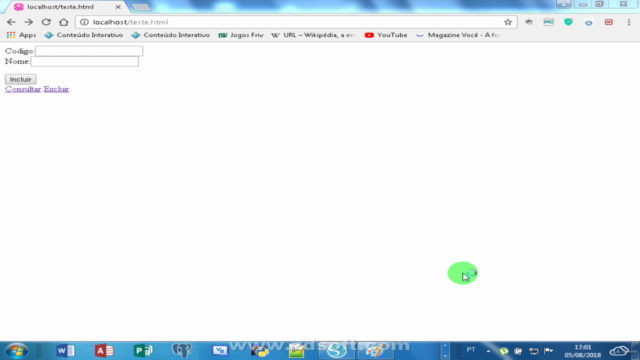Viewport: 640px width, 360px height.
Task: Click the red extension icon in toolbar
Action: click(x=609, y=22)
